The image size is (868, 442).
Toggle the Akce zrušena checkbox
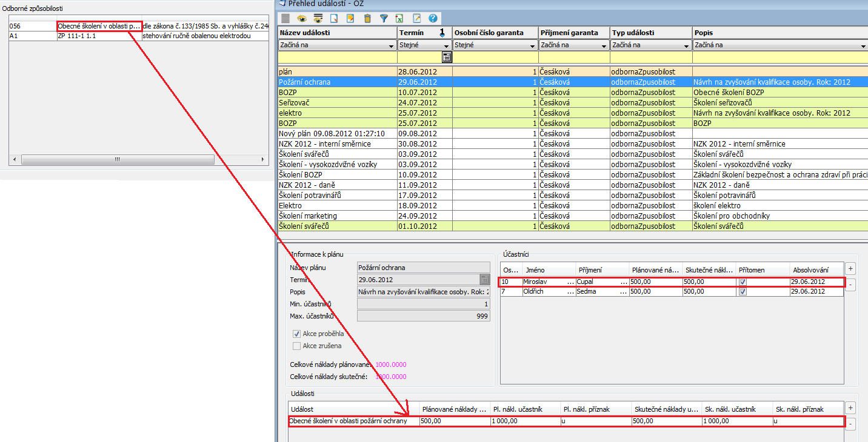pyautogui.click(x=296, y=346)
